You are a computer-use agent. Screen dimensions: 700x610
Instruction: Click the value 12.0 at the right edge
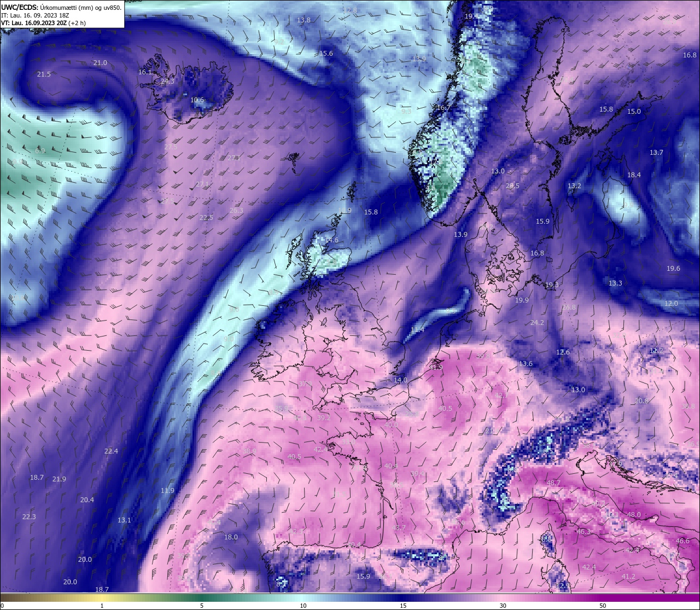tap(671, 304)
